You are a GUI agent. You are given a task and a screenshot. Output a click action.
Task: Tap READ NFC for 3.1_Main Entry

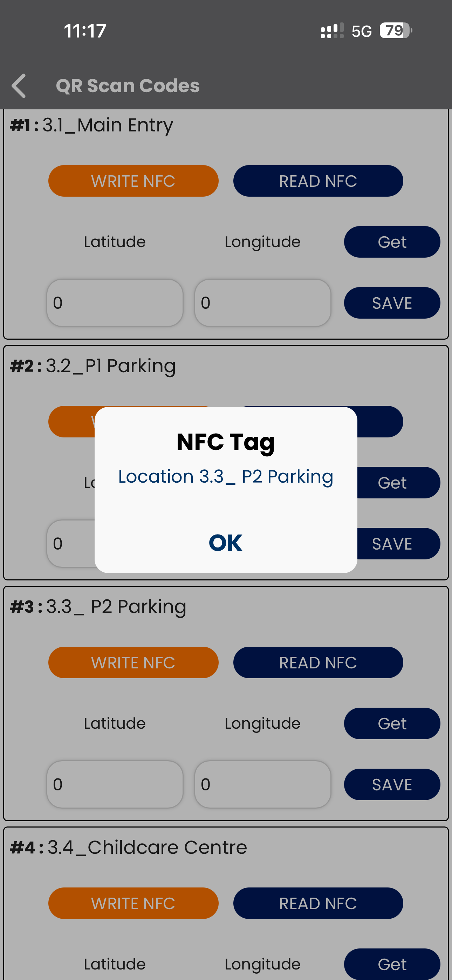318,181
